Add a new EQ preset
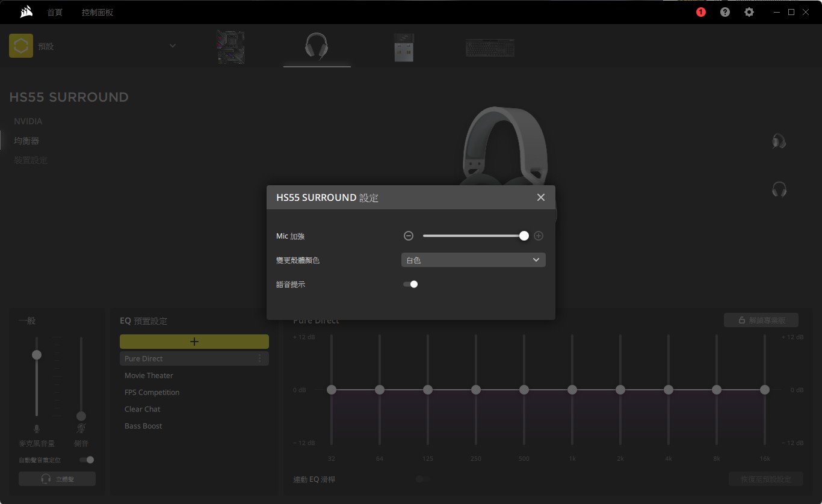This screenshot has height=504, width=822. [194, 342]
